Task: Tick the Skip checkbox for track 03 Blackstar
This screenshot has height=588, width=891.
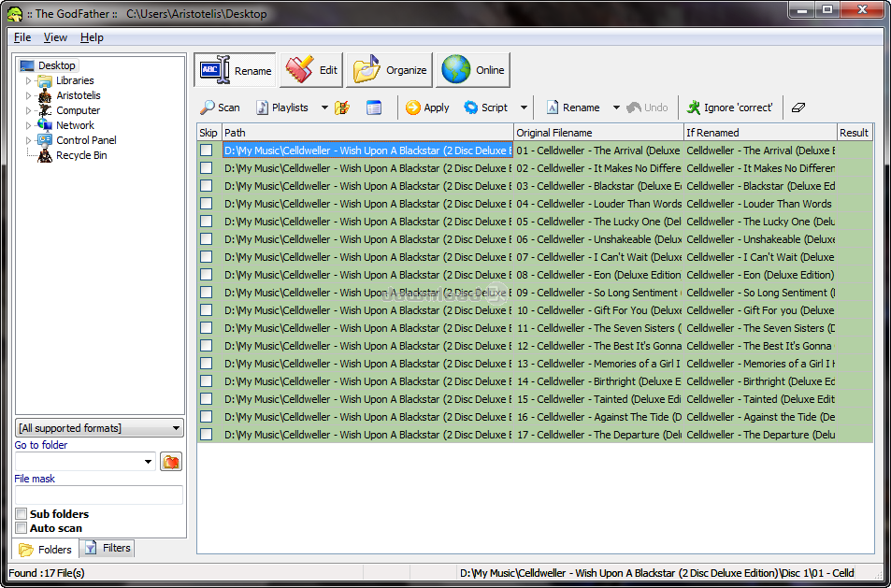Action: [x=207, y=186]
